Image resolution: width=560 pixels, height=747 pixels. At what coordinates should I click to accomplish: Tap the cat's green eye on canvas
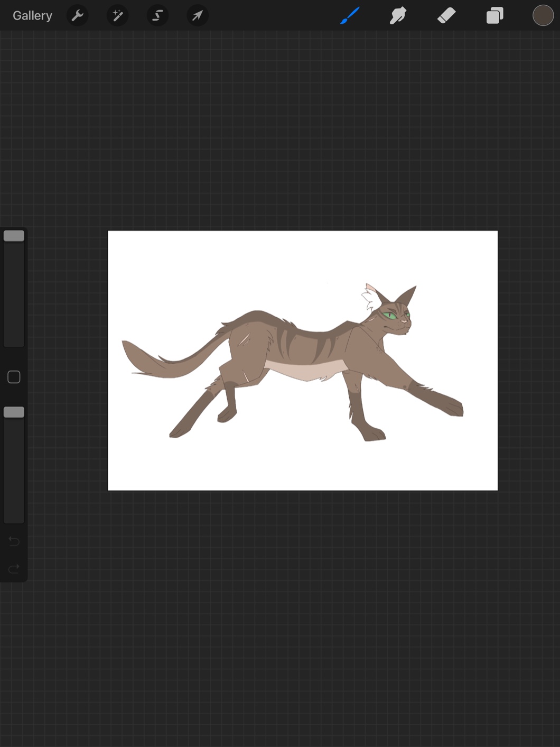coord(390,316)
